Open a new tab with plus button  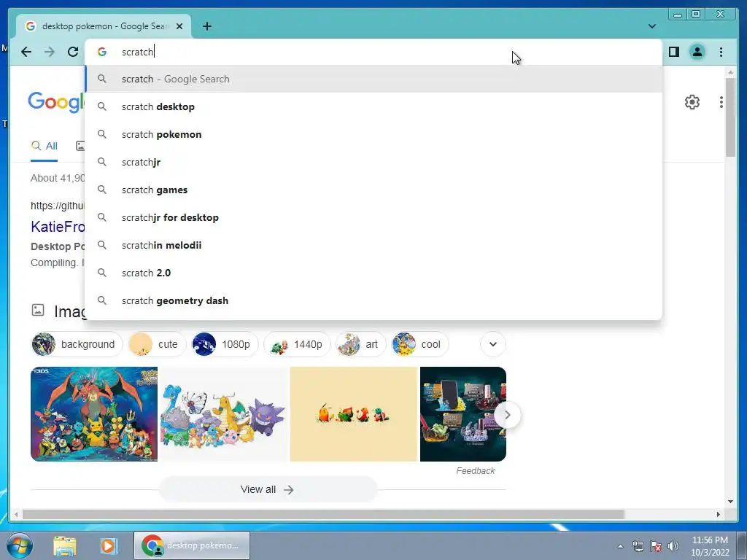(206, 26)
